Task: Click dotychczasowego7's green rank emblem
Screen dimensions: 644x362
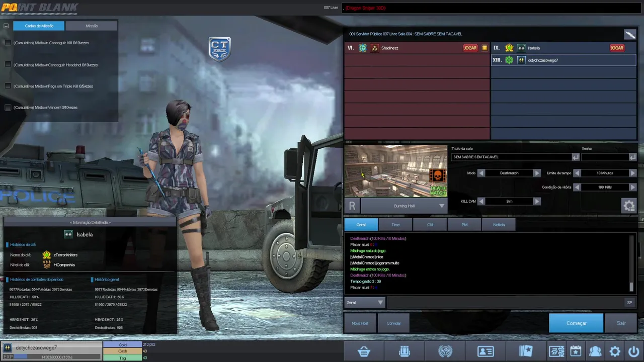Action: point(509,60)
